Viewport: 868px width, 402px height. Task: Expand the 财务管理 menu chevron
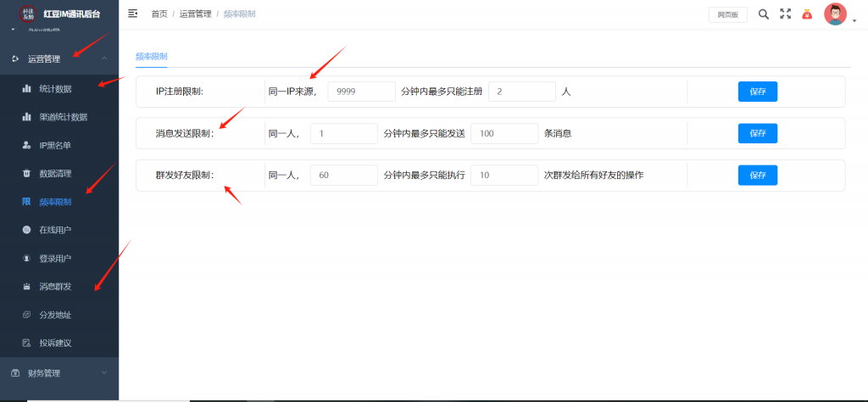pyautogui.click(x=104, y=372)
